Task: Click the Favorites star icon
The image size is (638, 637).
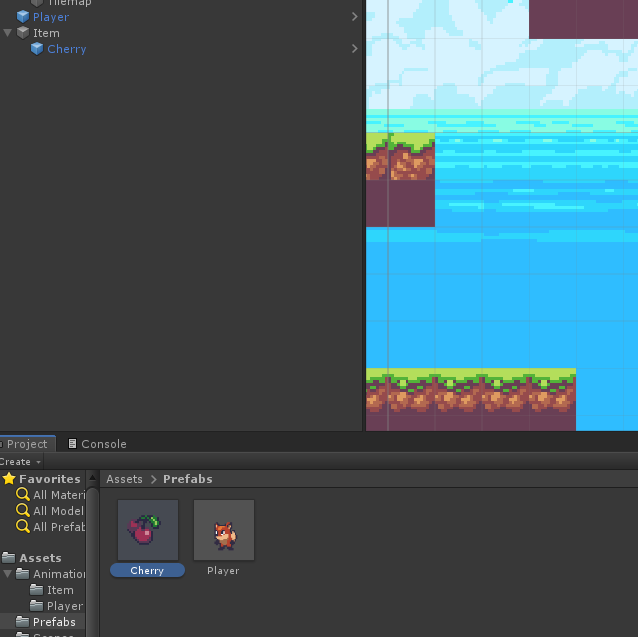Action: click(x=9, y=478)
